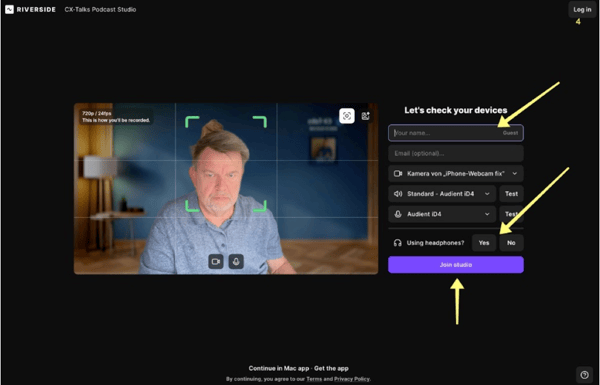Click the Your name input field
Image resolution: width=600 pixels, height=385 pixels.
tap(456, 133)
